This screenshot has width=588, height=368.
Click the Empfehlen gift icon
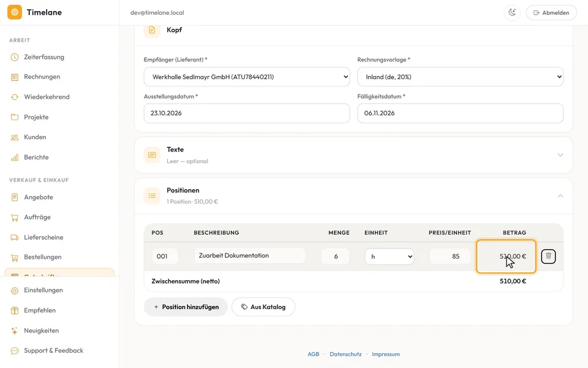(x=15, y=310)
